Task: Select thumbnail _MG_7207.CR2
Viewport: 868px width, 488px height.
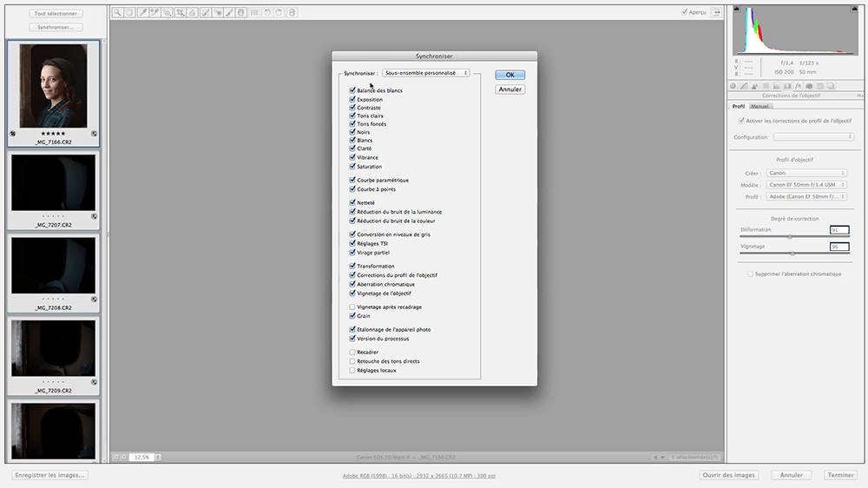Action: tap(53, 190)
